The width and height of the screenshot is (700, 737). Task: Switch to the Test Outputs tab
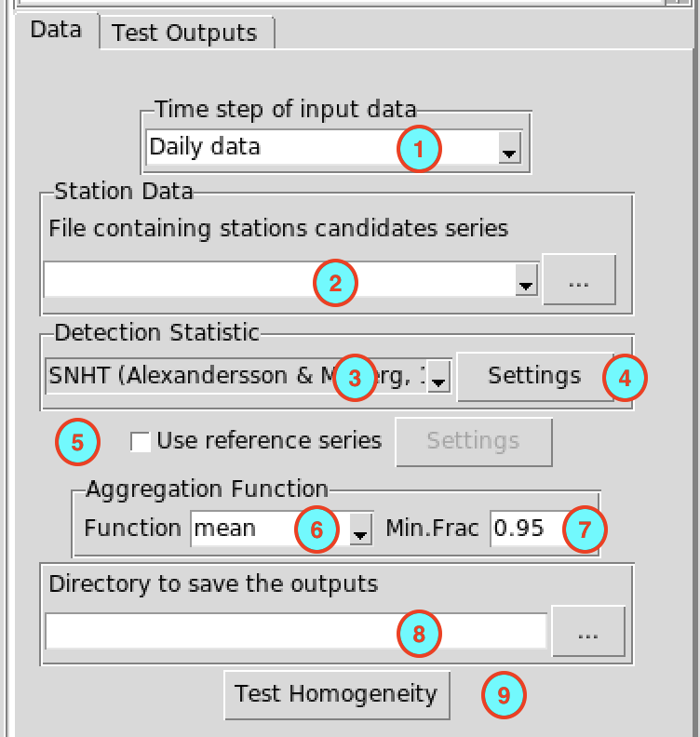pos(186,33)
